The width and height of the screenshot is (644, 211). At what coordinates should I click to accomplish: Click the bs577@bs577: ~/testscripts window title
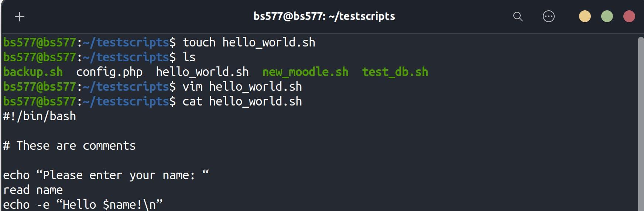324,16
